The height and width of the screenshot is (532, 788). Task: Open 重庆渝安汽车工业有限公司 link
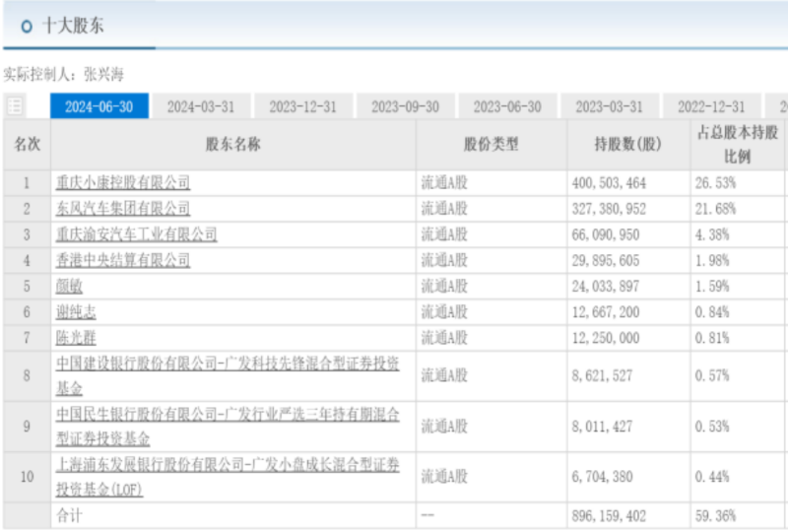tap(137, 234)
